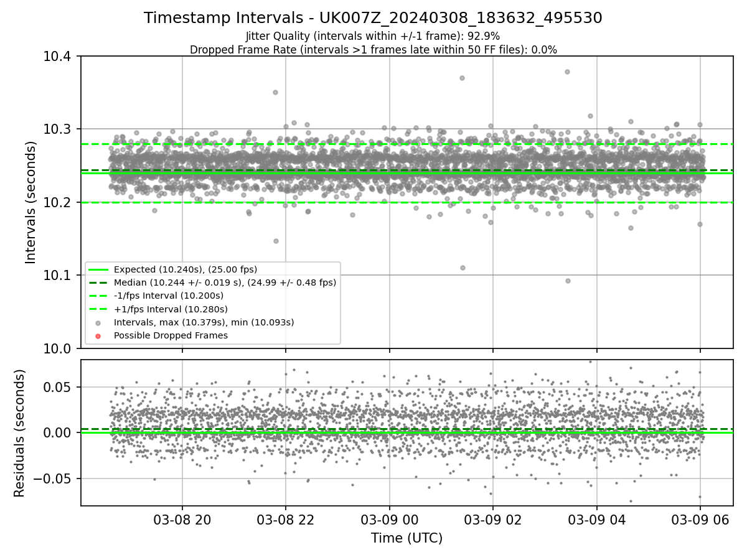The image size is (747, 560).
Task: Click the outlier point near 10.35 before 03-08 22
Action: (275, 92)
